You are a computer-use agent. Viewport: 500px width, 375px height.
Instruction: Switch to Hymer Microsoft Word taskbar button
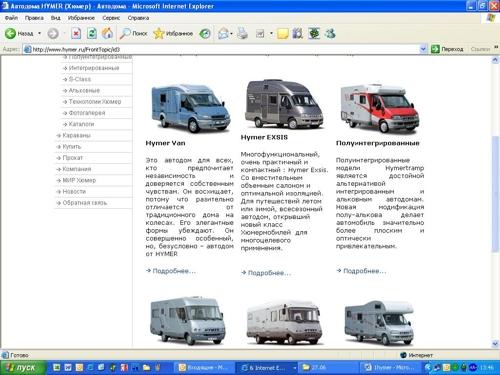tap(390, 368)
